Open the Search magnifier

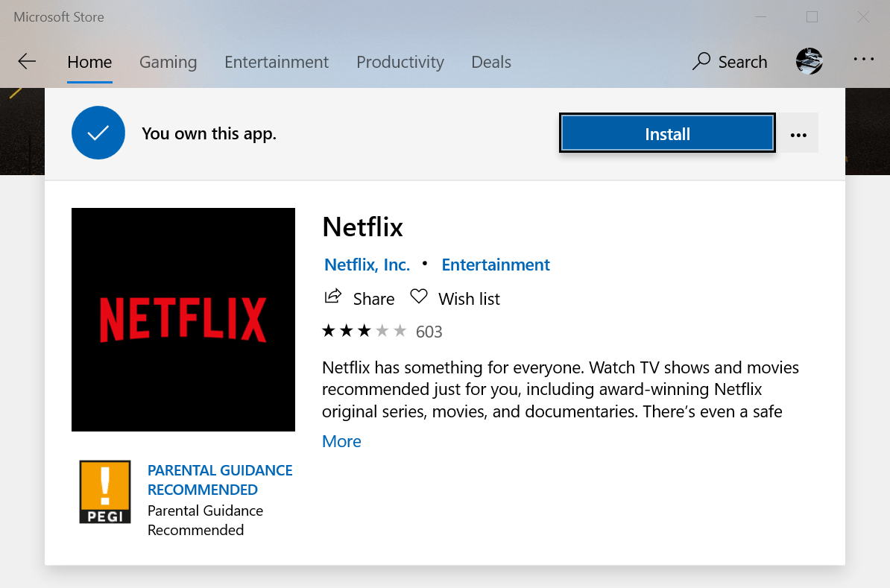tap(701, 60)
